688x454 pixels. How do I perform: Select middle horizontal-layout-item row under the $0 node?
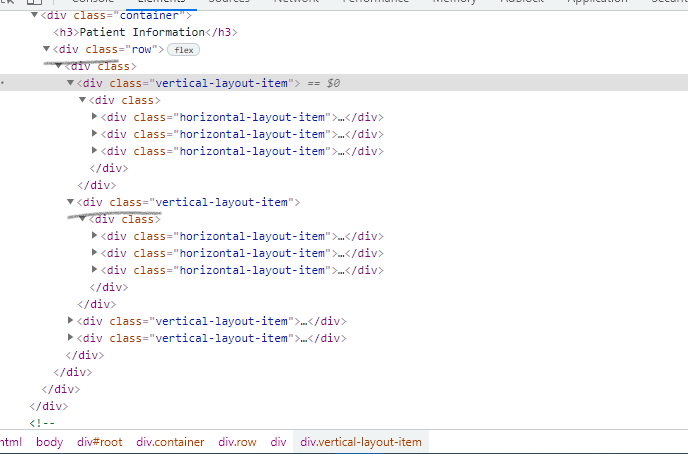[x=242, y=134]
